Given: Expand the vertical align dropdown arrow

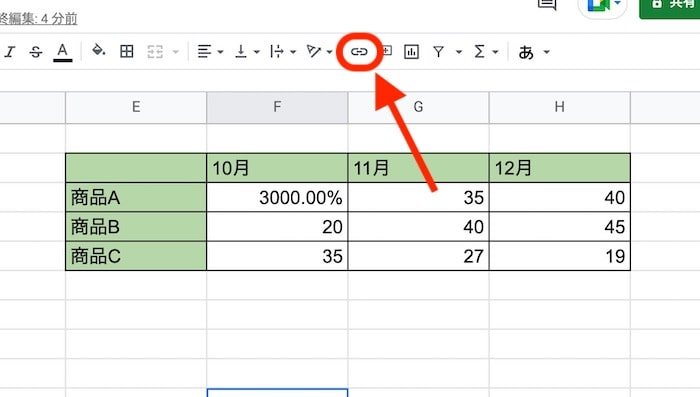Looking at the screenshot, I should [x=257, y=52].
